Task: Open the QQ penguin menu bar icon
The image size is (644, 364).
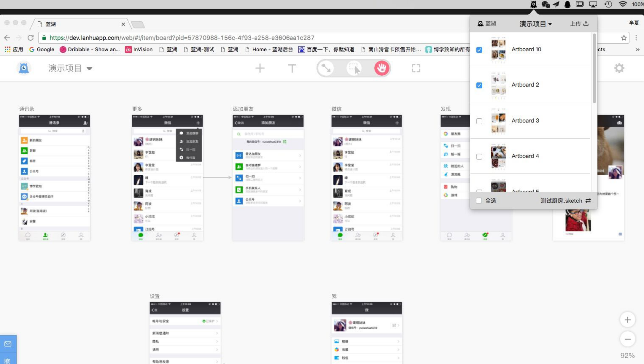Action: click(x=568, y=4)
